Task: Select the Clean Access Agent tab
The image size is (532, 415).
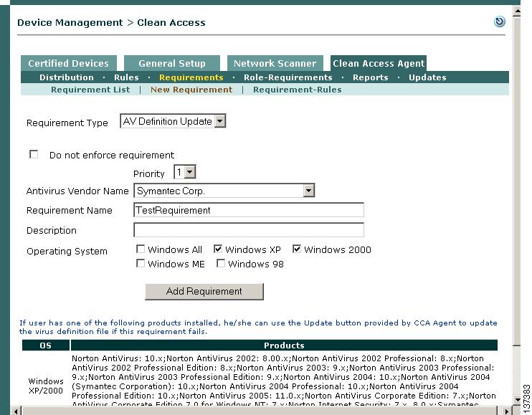Action: pos(379,63)
